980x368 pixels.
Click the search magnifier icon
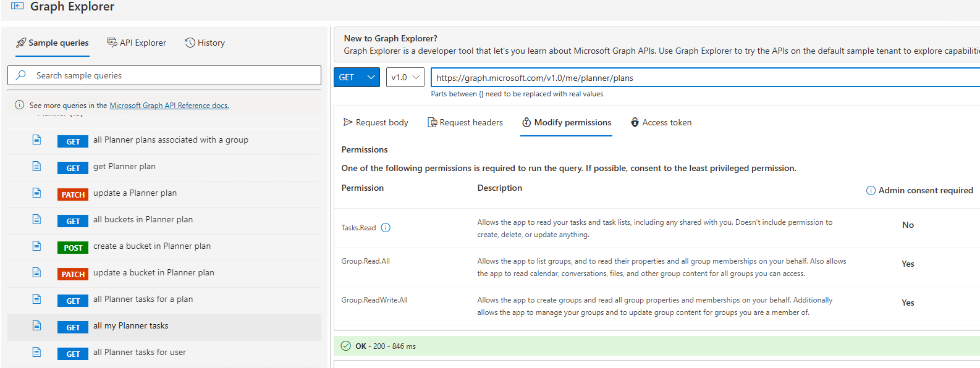tap(21, 75)
